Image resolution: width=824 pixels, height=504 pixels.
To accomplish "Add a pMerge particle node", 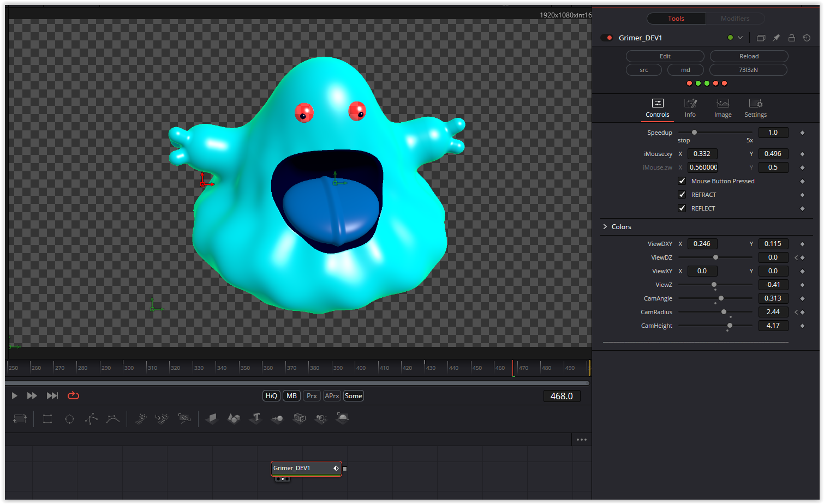I will (x=162, y=419).
